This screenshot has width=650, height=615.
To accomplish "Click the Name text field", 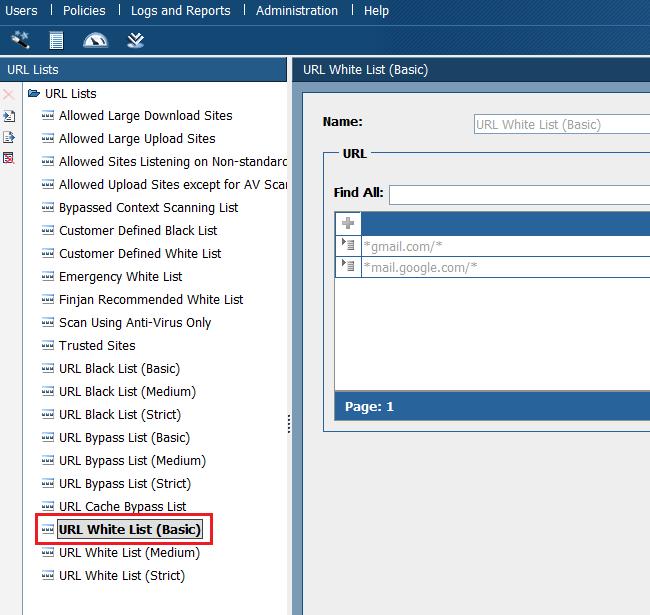I will point(560,125).
